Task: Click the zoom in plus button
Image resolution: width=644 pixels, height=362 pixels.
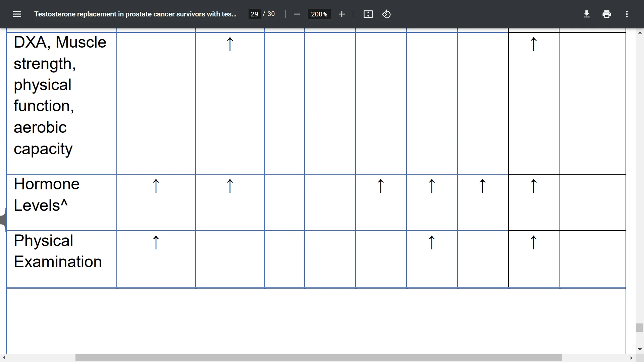Action: click(x=341, y=14)
